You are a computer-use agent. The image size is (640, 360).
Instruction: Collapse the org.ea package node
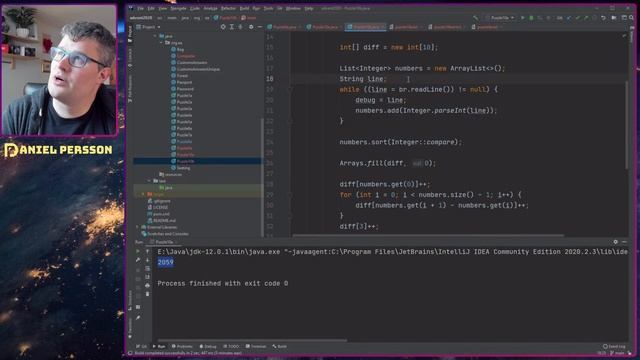point(162,43)
